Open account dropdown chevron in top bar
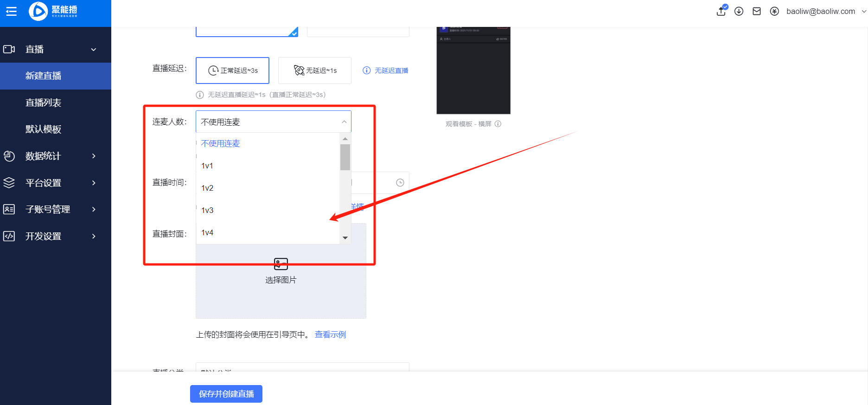868x405 pixels. [x=864, y=12]
